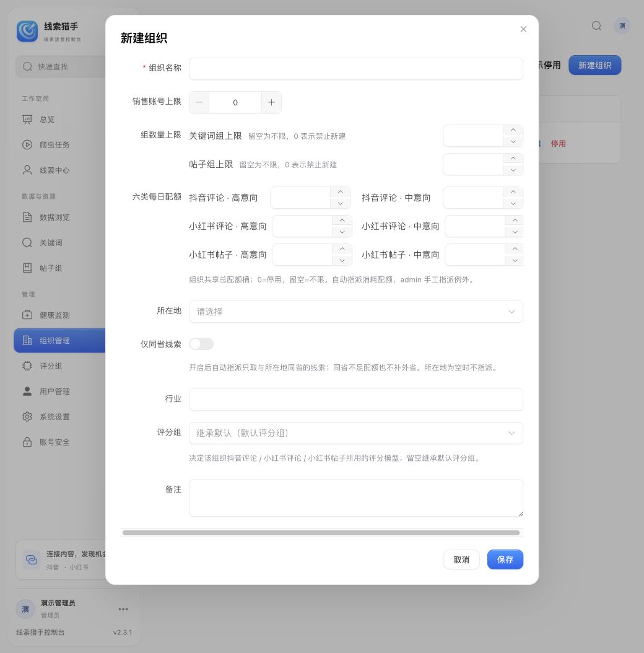Screen dimensions: 644x653
Task: Increment 关键词组上限 with up arrow
Action: click(513, 130)
